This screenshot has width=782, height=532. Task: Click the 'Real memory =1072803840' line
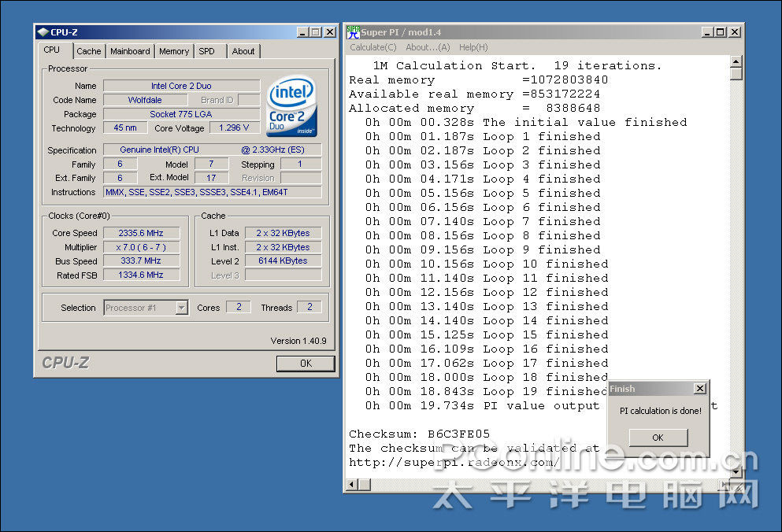(x=479, y=79)
